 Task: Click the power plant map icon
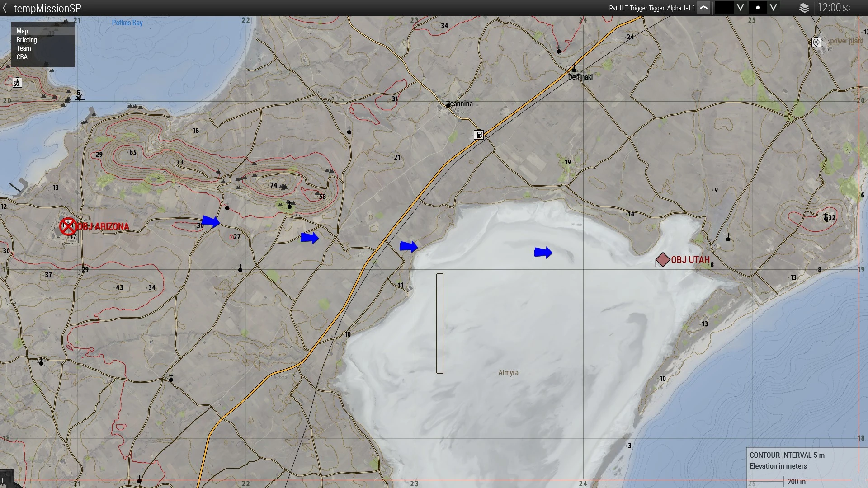pos(816,42)
